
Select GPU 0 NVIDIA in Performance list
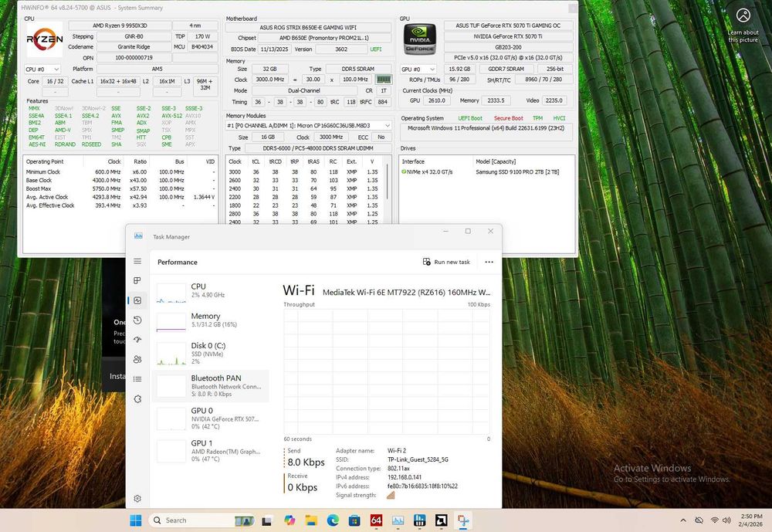[x=212, y=418]
